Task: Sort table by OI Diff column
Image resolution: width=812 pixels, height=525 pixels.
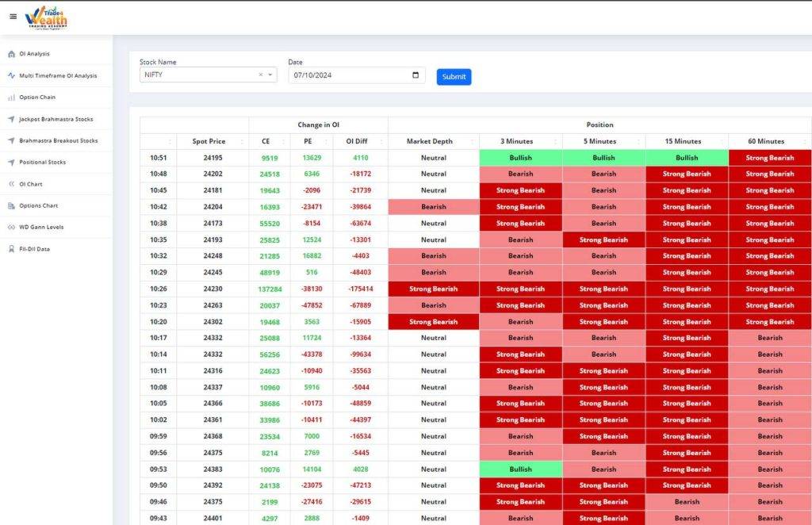Action: 360,141
